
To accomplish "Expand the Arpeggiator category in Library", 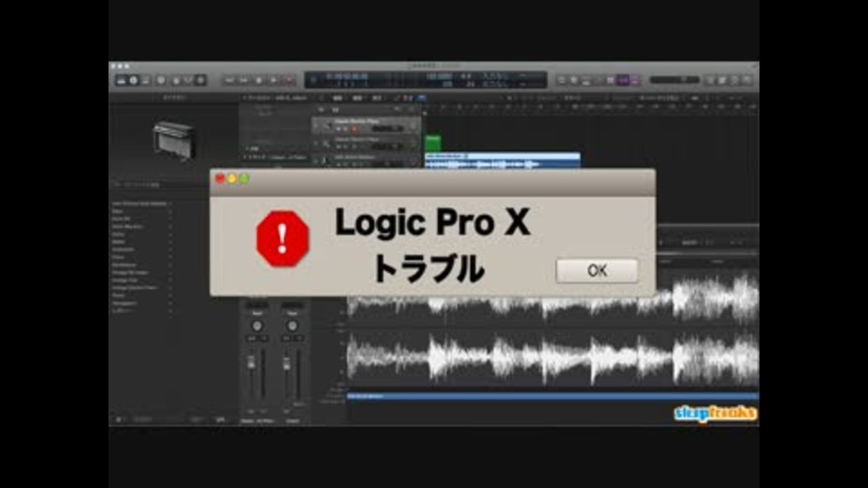I will pos(142,304).
